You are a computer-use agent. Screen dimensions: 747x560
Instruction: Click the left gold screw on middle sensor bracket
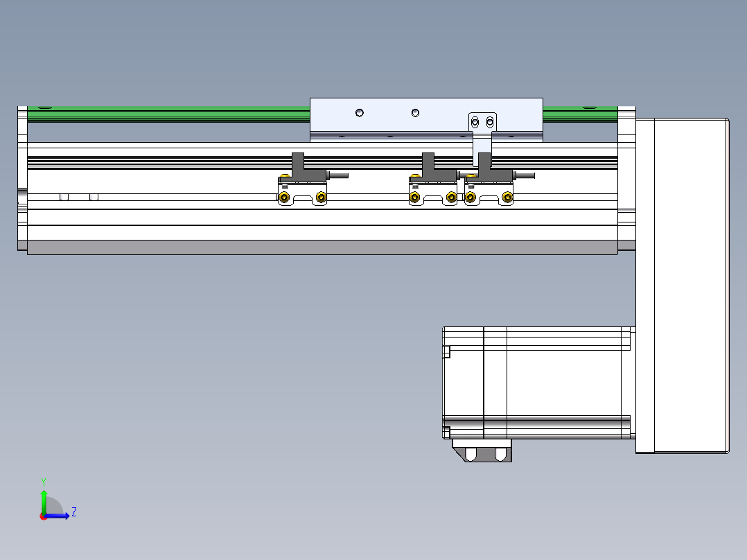(414, 198)
